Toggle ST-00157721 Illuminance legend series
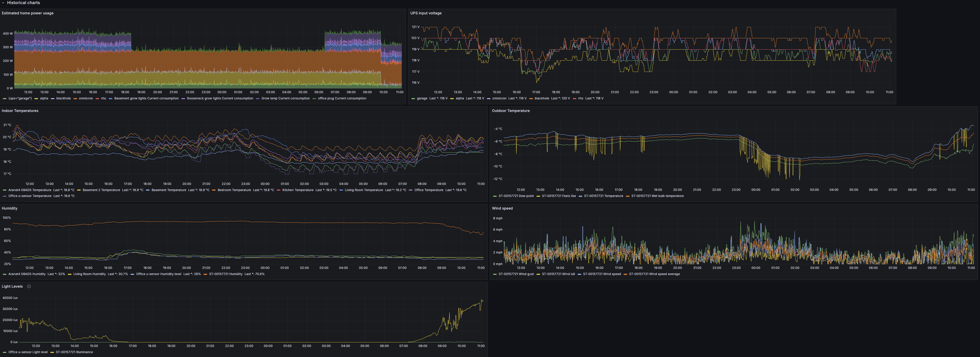980x357 pixels. [74, 352]
